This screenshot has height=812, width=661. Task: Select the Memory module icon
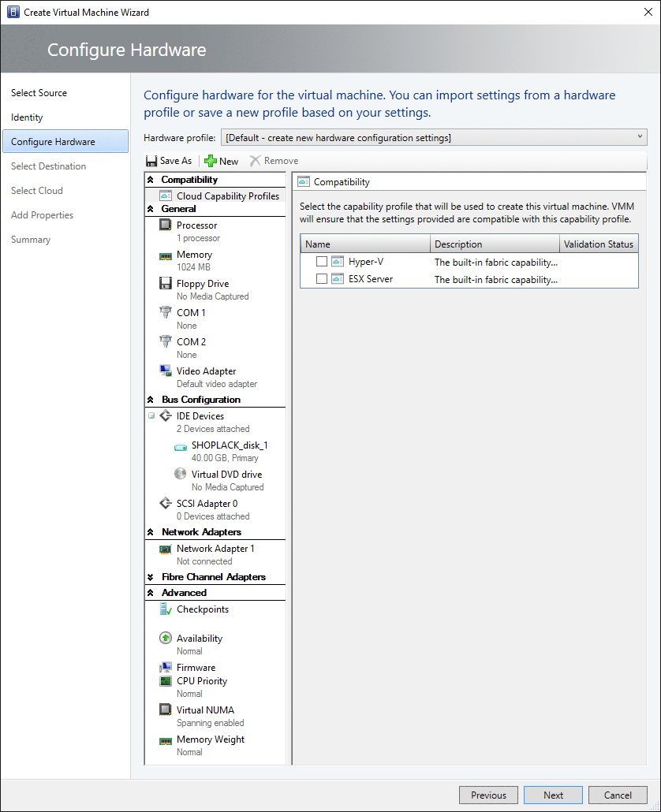click(x=166, y=256)
